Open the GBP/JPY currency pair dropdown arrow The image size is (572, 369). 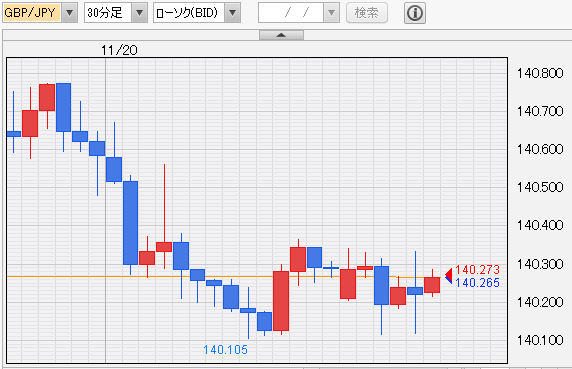[69, 13]
